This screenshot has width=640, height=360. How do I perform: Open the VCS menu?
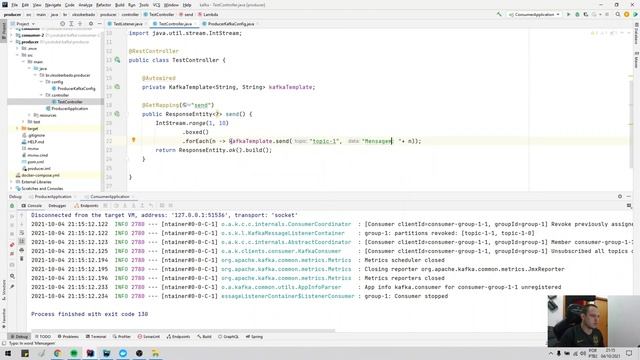(156, 5)
